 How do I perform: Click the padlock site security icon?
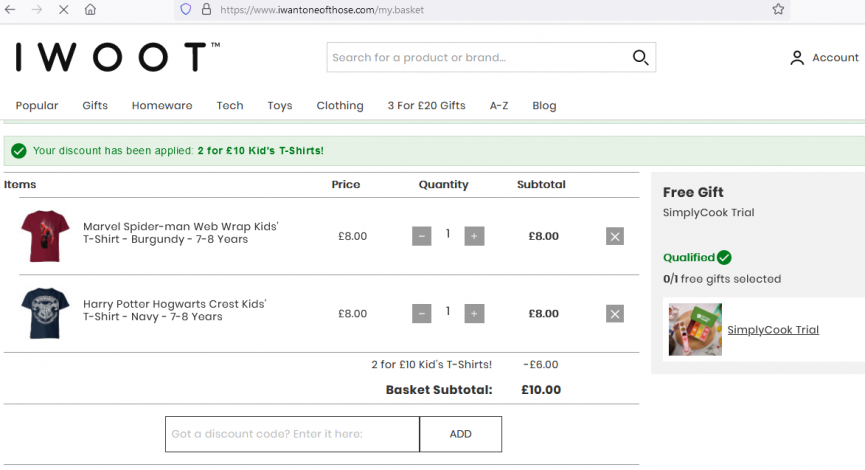(x=206, y=9)
